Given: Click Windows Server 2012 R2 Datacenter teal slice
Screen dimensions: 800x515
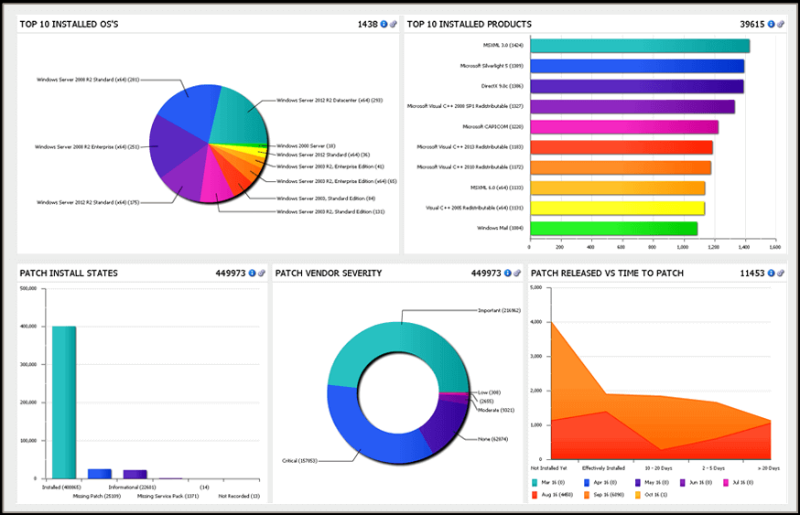Looking at the screenshot, I should tap(240, 117).
